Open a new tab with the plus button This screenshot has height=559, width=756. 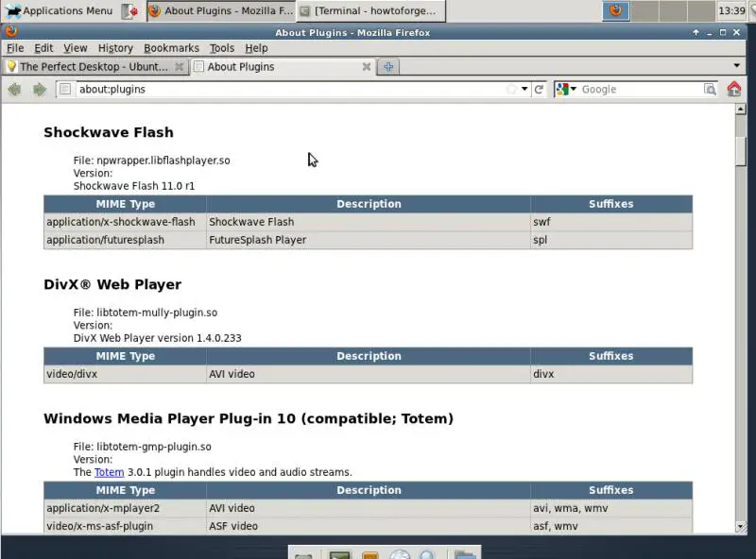coord(388,66)
